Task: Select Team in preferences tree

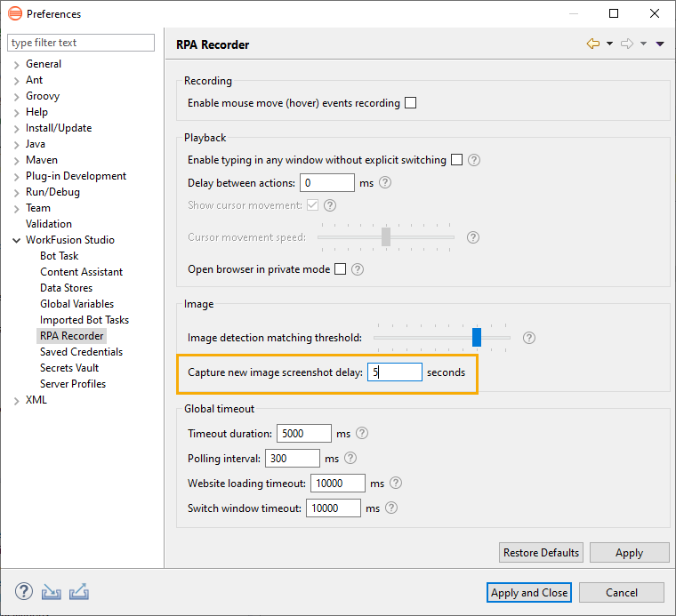Action: coord(38,208)
